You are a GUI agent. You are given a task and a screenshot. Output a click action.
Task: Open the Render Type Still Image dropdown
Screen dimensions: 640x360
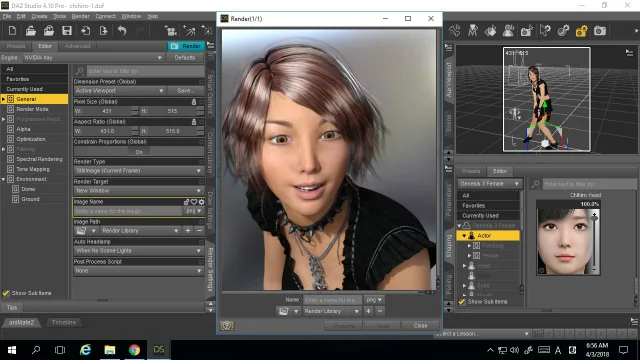[x=138, y=171]
